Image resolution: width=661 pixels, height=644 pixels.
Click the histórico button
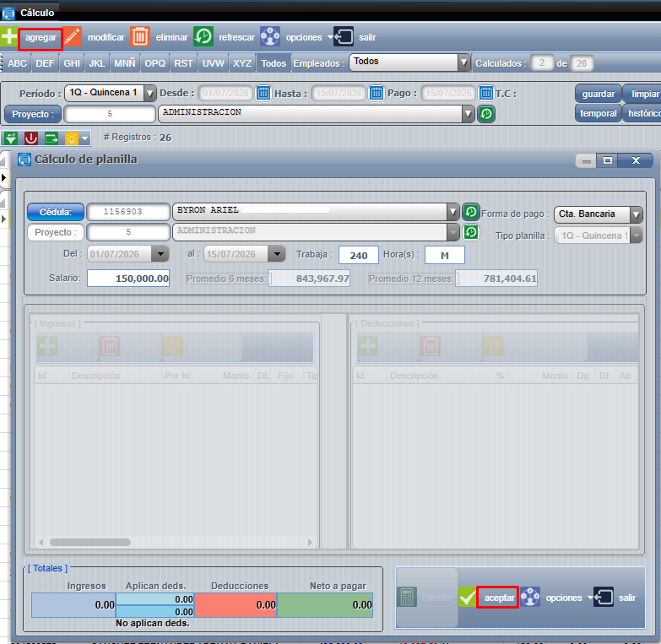coord(642,113)
